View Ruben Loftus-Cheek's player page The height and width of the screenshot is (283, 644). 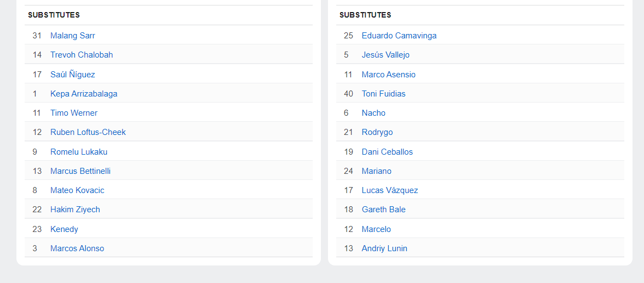88,132
